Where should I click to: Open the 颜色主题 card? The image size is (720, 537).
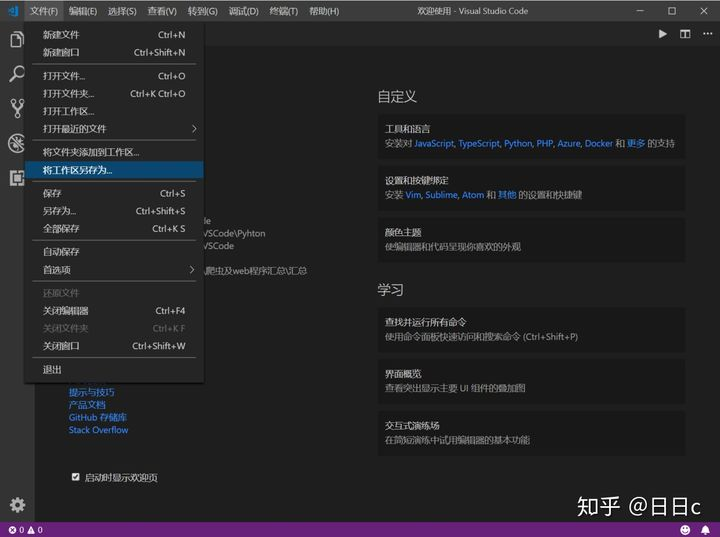[x=531, y=240]
